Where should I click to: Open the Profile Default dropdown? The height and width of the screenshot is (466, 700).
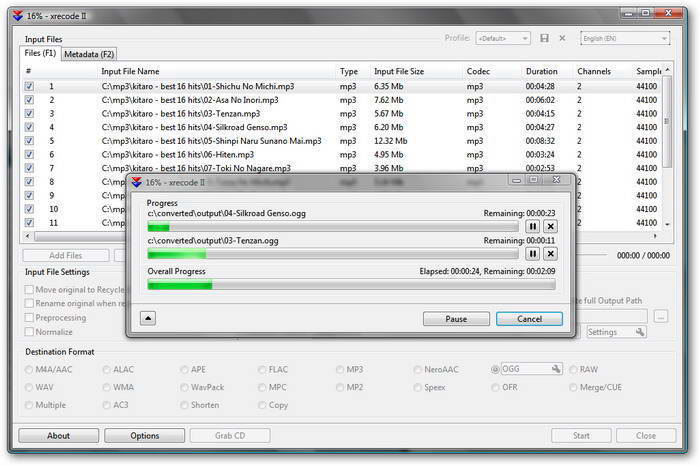[x=503, y=38]
